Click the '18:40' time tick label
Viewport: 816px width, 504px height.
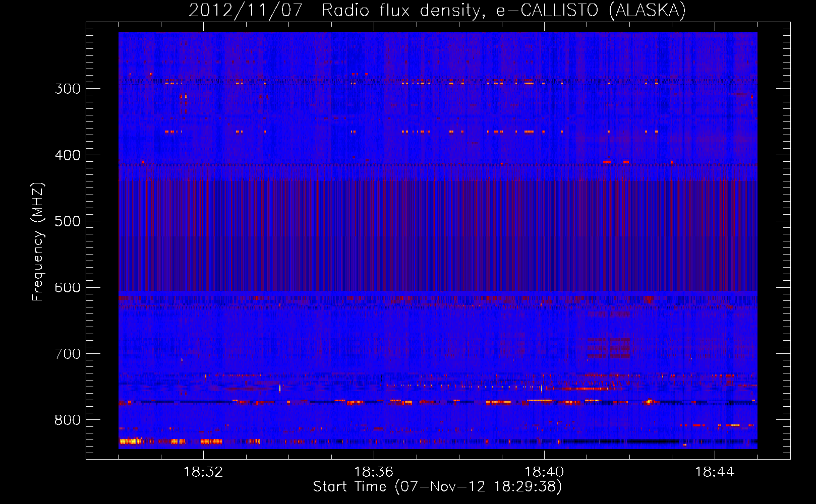544,472
